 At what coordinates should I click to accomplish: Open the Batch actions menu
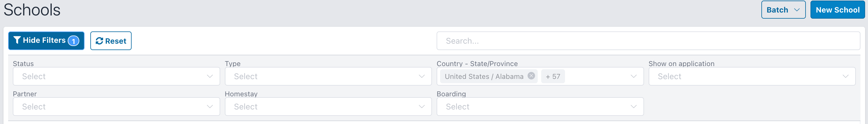pyautogui.click(x=783, y=10)
